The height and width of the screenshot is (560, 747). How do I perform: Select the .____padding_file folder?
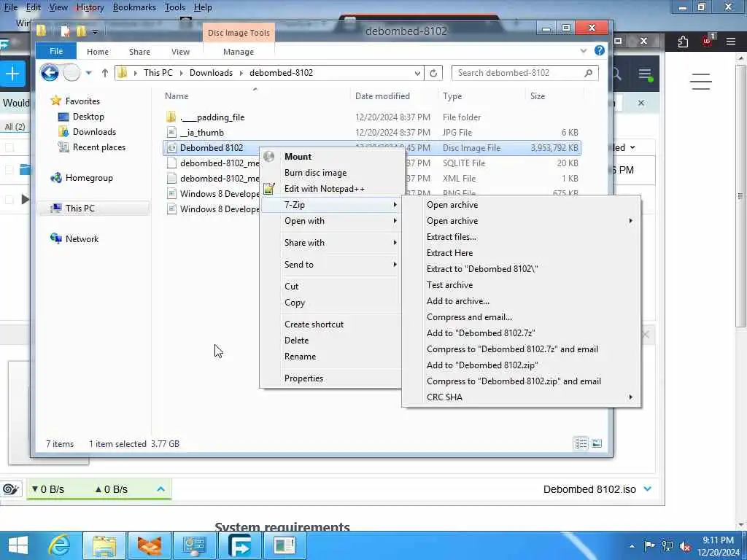click(x=212, y=117)
